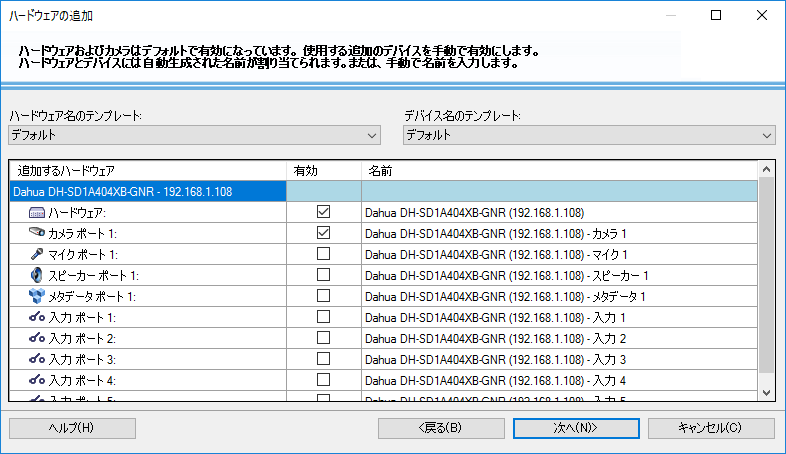Edit the name cell ending 入力 3
Viewport: 786px width, 454px height.
click(559, 360)
